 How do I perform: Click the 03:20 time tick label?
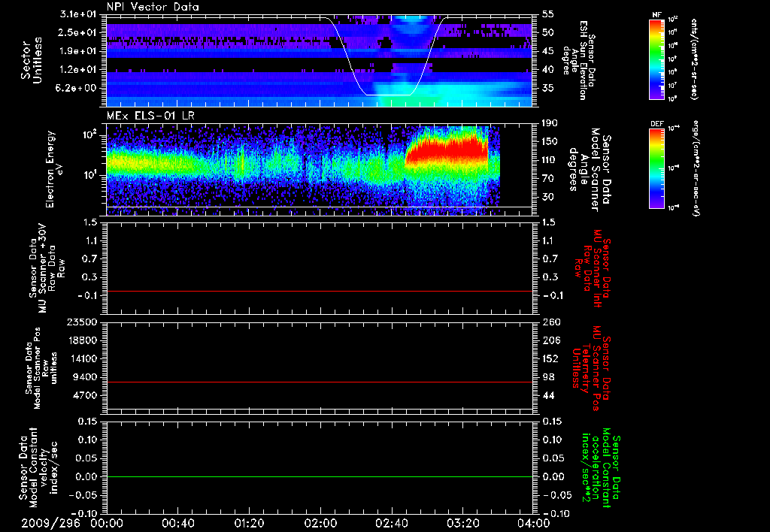[x=462, y=524]
